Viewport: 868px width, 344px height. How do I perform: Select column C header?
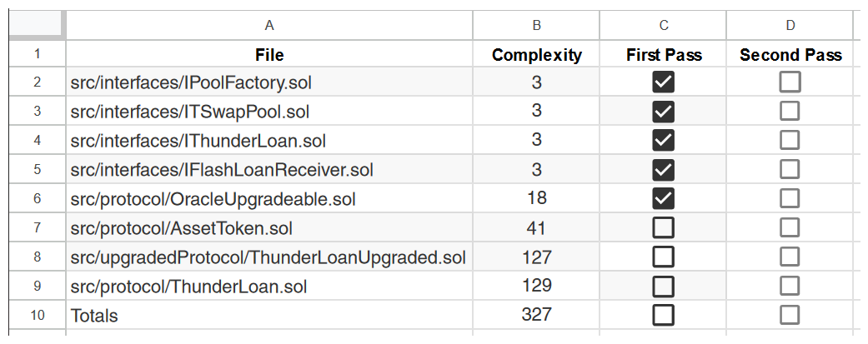click(x=664, y=25)
